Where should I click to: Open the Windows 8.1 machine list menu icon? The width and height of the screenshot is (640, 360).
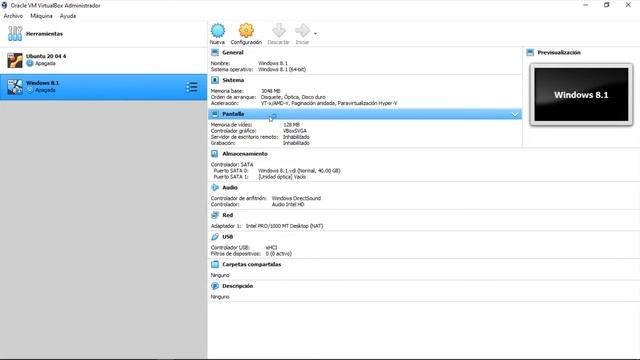tap(192, 87)
